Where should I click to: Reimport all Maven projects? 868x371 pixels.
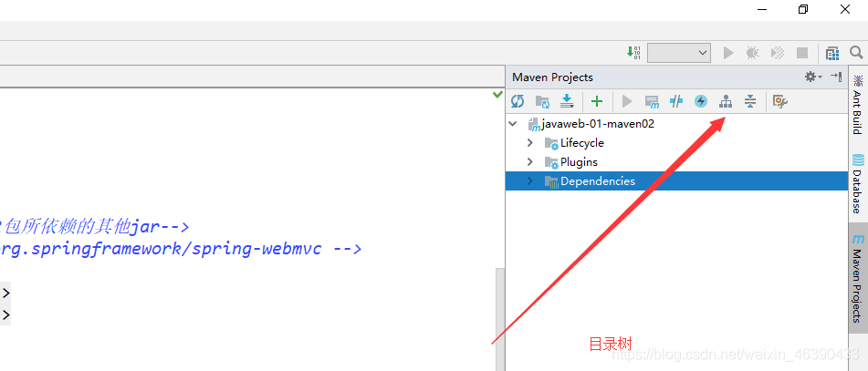tap(518, 101)
